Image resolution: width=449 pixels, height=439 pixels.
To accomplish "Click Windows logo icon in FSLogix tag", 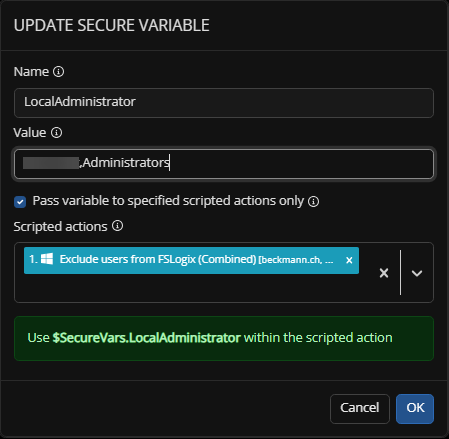I will (x=47, y=259).
